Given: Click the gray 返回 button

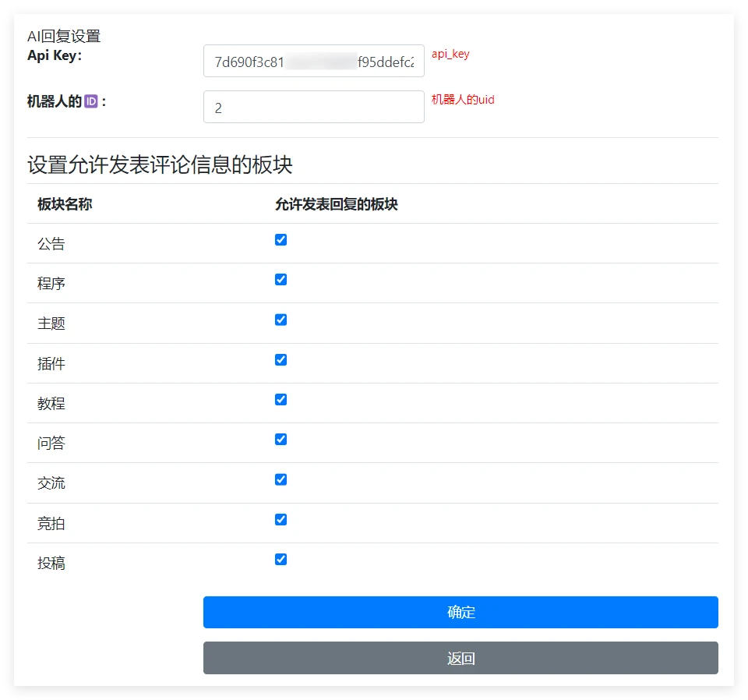Looking at the screenshot, I should click(460, 658).
